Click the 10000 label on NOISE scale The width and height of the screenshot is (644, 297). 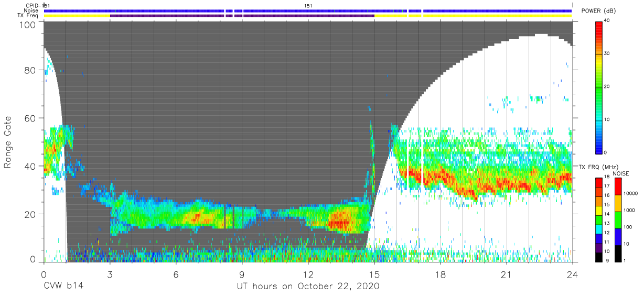click(x=631, y=193)
